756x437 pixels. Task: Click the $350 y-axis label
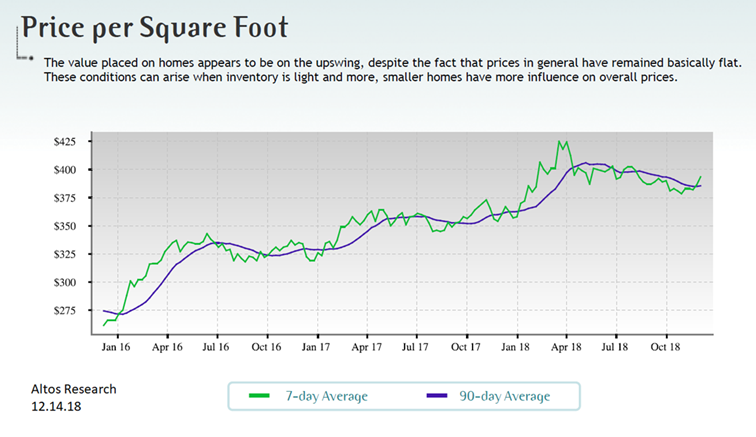pos(65,226)
